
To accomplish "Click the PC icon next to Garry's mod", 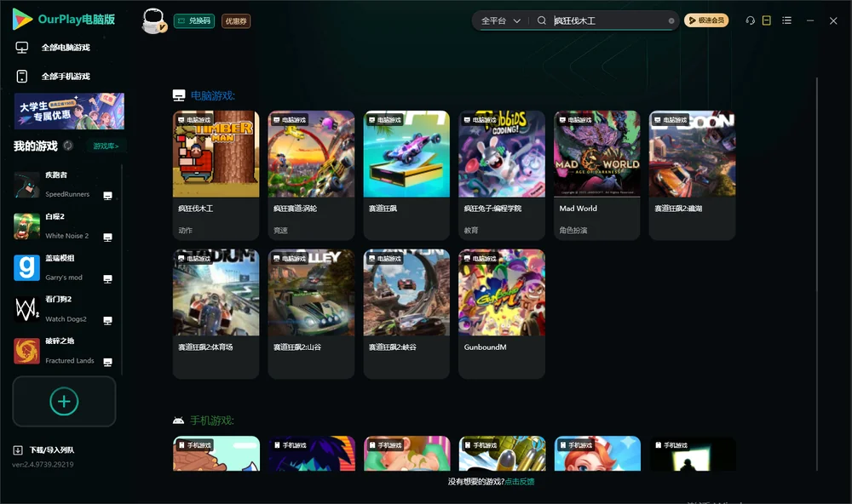I will pyautogui.click(x=107, y=278).
